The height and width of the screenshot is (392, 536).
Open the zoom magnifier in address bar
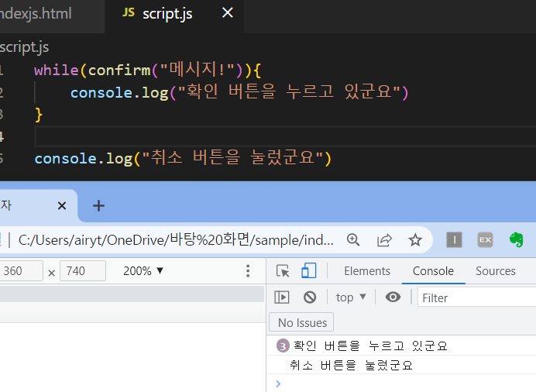click(353, 240)
